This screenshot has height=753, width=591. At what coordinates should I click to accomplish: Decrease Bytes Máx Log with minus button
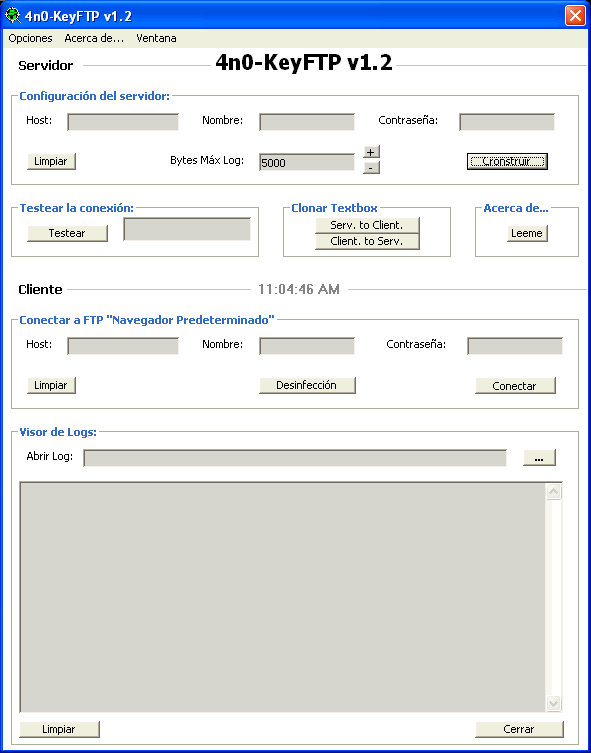(x=371, y=168)
